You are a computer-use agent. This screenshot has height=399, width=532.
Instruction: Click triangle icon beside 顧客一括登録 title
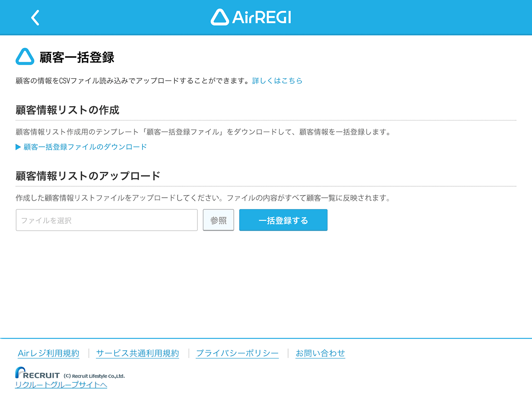[x=25, y=57]
